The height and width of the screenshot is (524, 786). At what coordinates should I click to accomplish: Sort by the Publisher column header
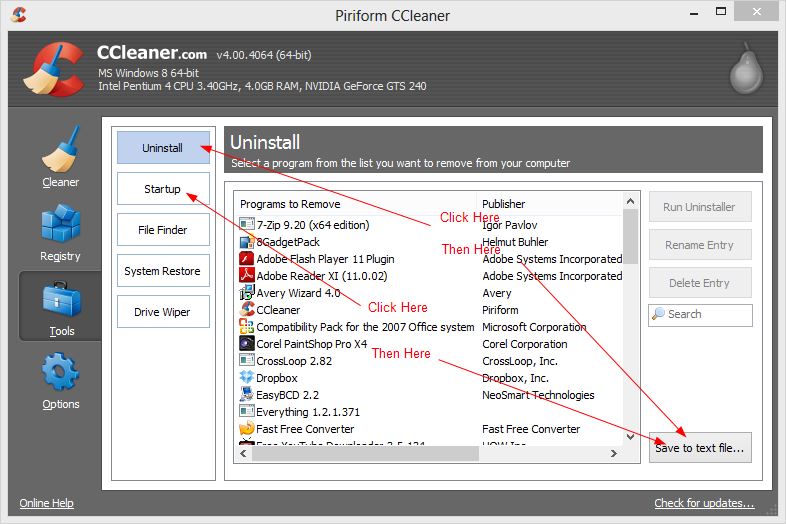pyautogui.click(x=550, y=204)
